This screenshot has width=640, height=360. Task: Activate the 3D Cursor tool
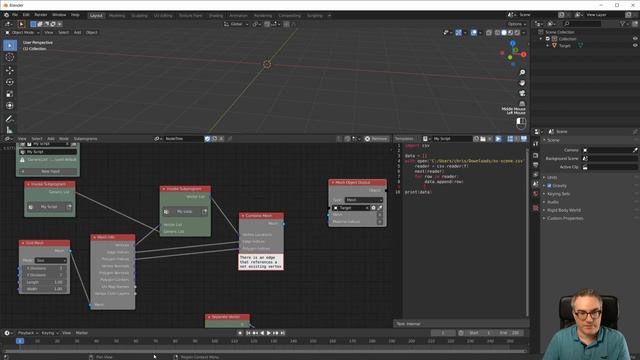[10, 58]
